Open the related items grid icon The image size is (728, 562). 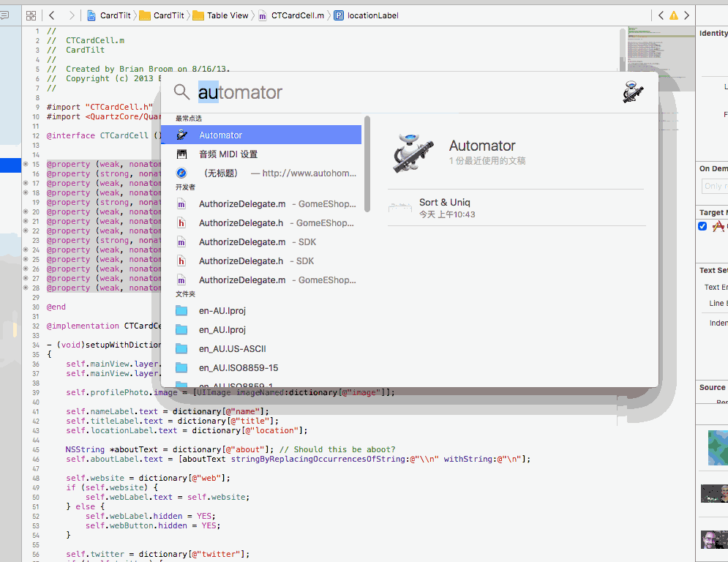tap(31, 15)
